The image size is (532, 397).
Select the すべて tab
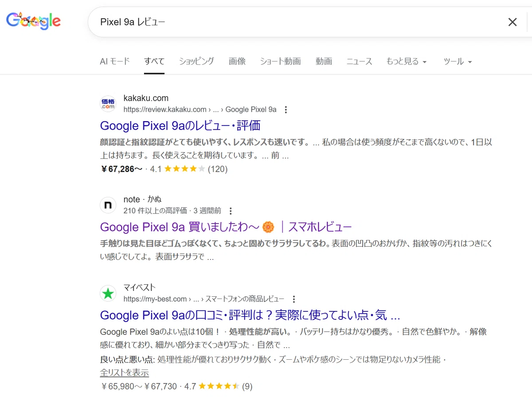coord(154,61)
